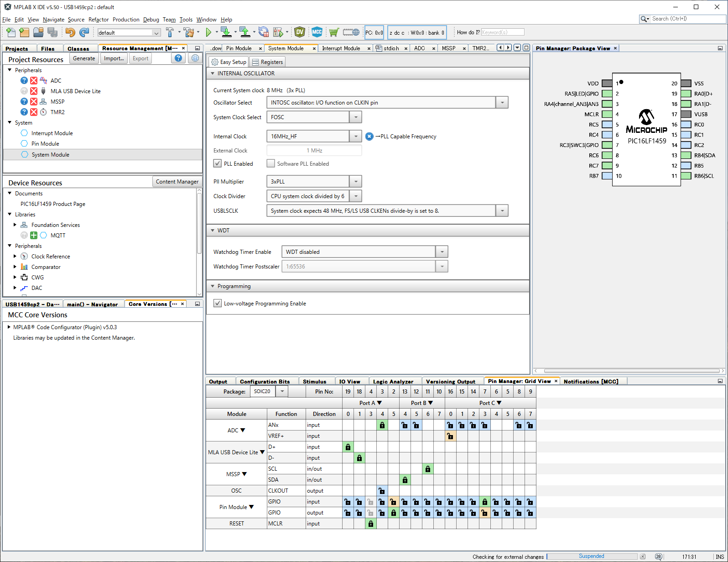Image resolution: width=728 pixels, height=562 pixels.
Task: Run the project with green play icon
Action: [208, 32]
